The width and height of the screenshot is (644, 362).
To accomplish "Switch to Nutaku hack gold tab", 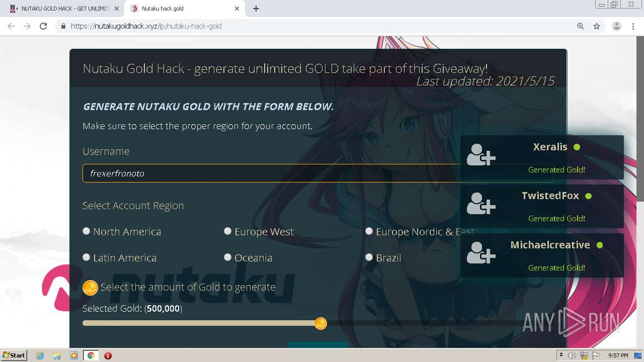I will pos(185,9).
